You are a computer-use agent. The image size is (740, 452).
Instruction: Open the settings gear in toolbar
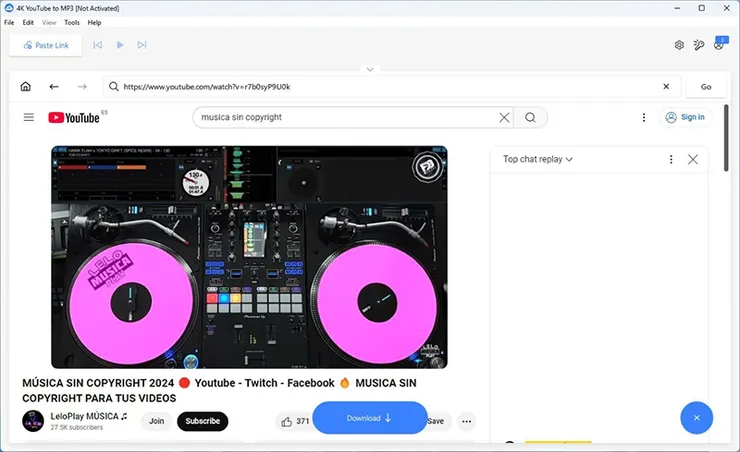[679, 45]
